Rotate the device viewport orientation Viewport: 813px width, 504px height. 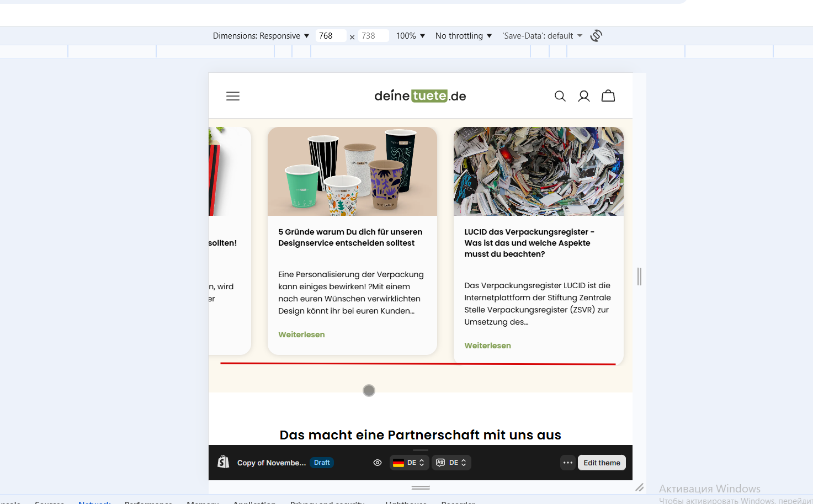(596, 36)
